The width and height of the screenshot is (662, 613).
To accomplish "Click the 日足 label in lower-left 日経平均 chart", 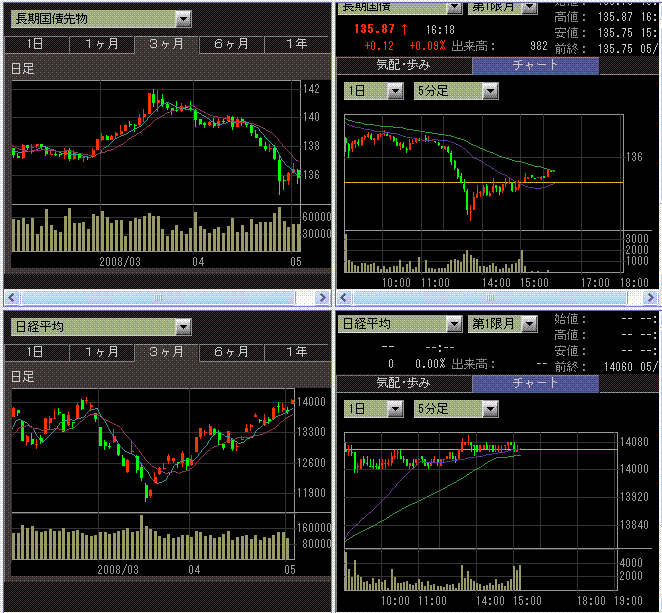I will [23, 377].
